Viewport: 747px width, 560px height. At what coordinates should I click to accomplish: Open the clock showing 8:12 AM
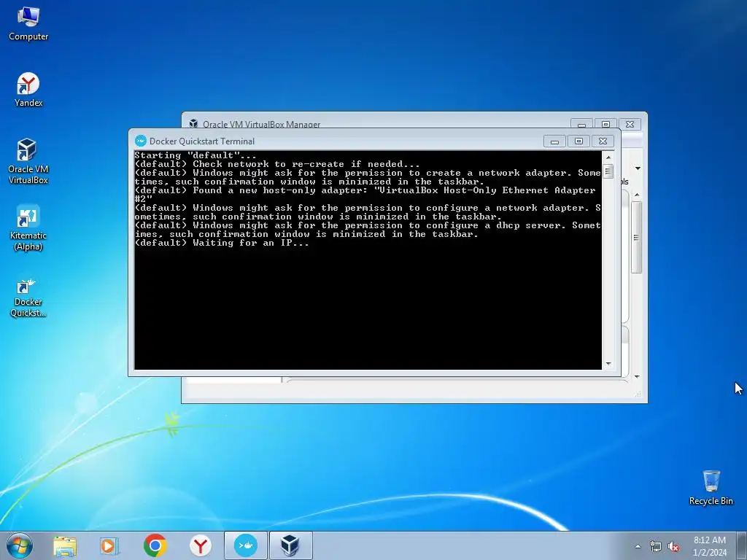[x=710, y=545]
